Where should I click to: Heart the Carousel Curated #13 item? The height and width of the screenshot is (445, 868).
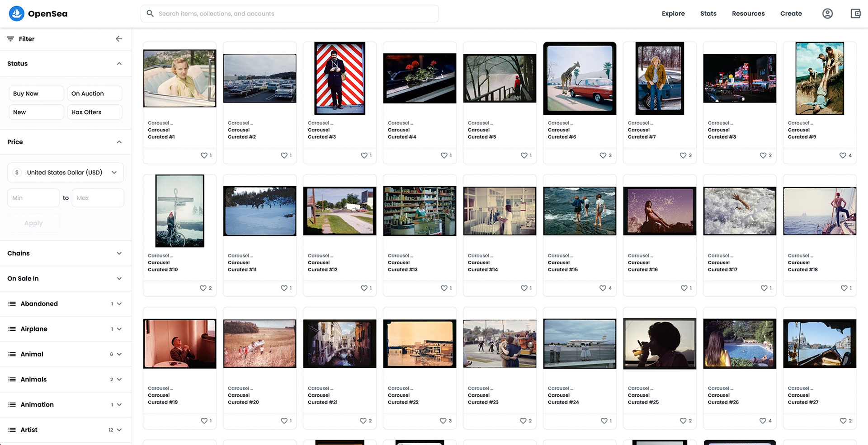tap(444, 288)
